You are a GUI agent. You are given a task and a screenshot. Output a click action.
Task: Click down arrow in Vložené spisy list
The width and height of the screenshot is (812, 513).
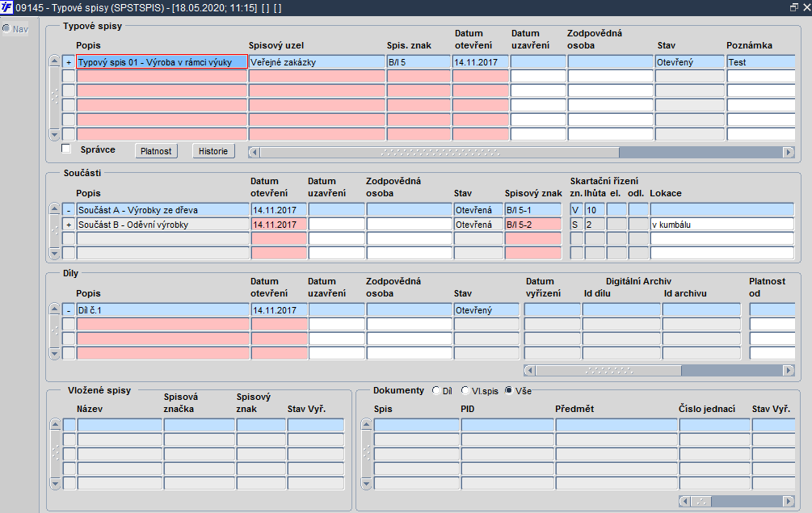point(55,484)
